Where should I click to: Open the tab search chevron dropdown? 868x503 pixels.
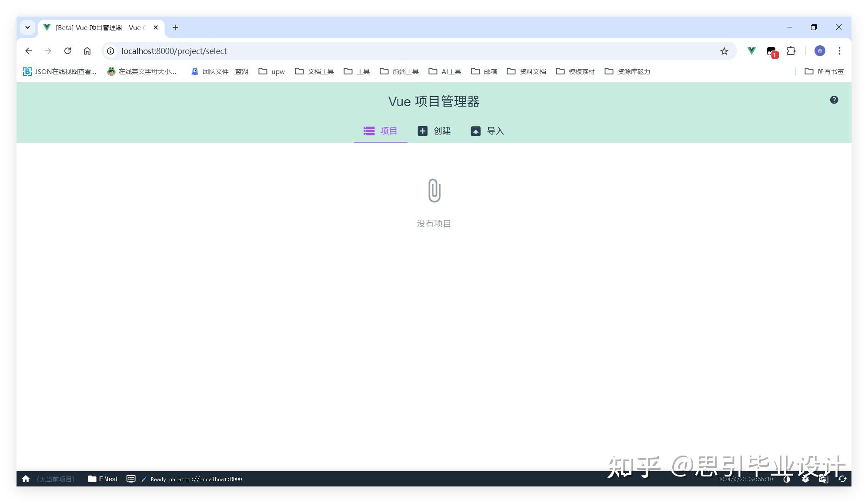(x=27, y=27)
